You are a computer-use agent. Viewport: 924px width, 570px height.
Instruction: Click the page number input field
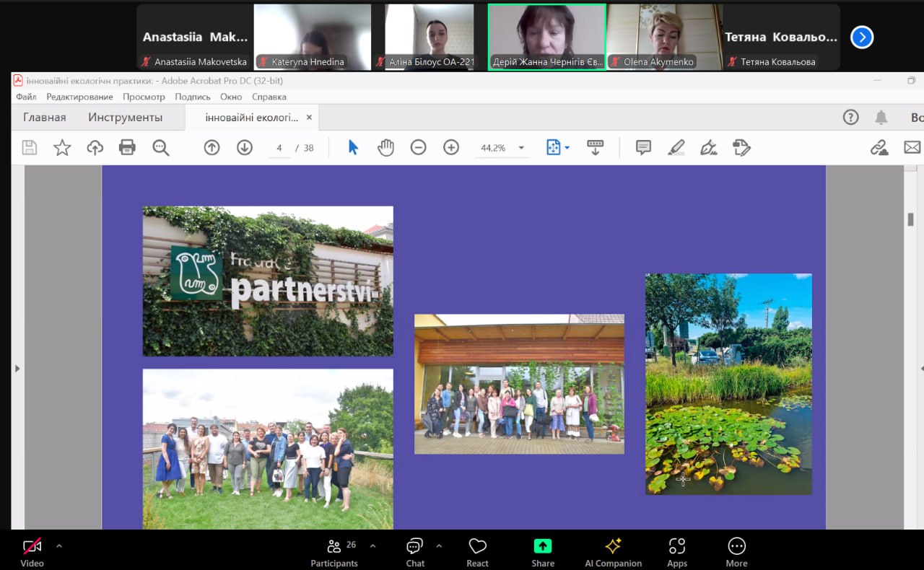coord(279,148)
